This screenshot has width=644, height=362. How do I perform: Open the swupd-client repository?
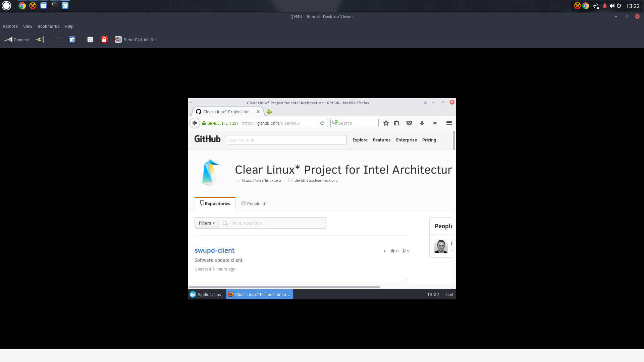click(x=214, y=250)
